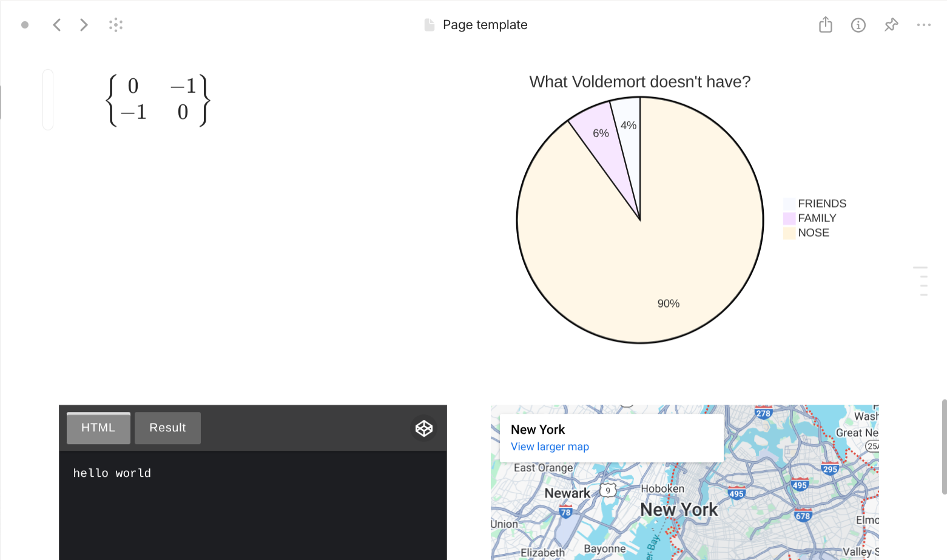Open page info icon
Viewport: 947px width, 560px height.
[x=858, y=25]
